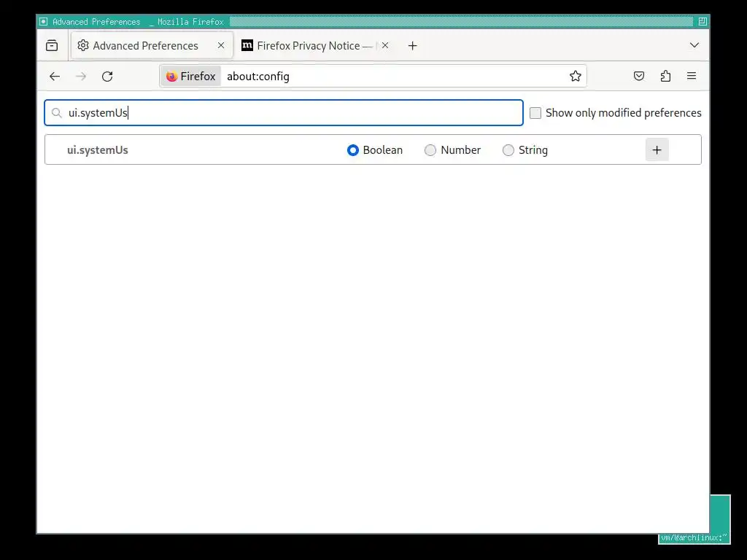
Task: Click the Mozilla favicon on Privacy Notice tab
Action: (247, 45)
